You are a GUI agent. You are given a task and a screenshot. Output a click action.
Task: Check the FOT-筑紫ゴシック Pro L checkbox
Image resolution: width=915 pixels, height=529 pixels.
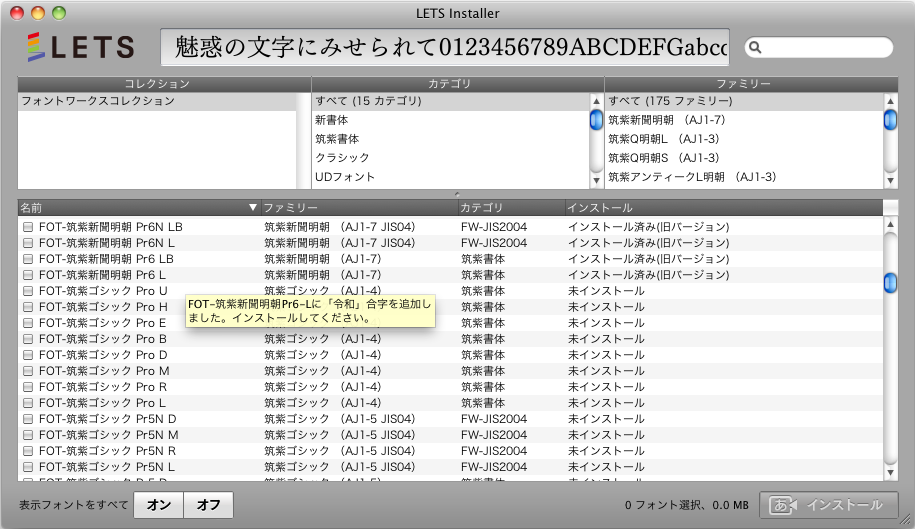[28, 403]
